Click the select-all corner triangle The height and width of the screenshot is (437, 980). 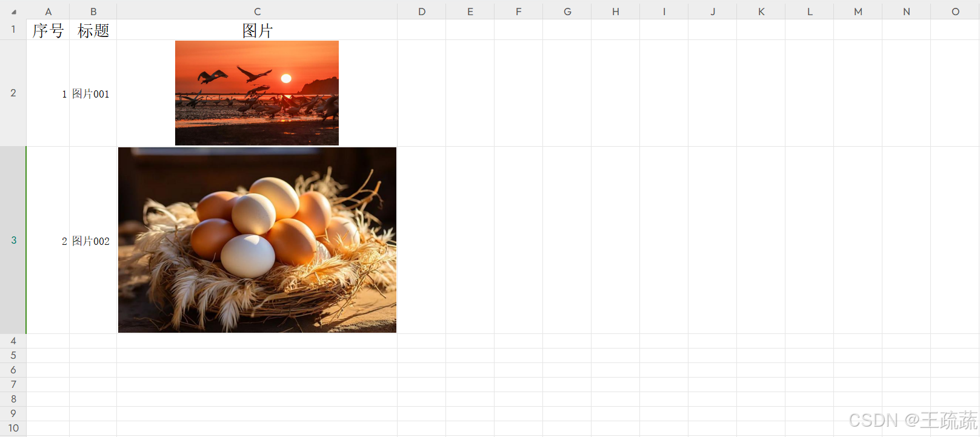pyautogui.click(x=13, y=12)
